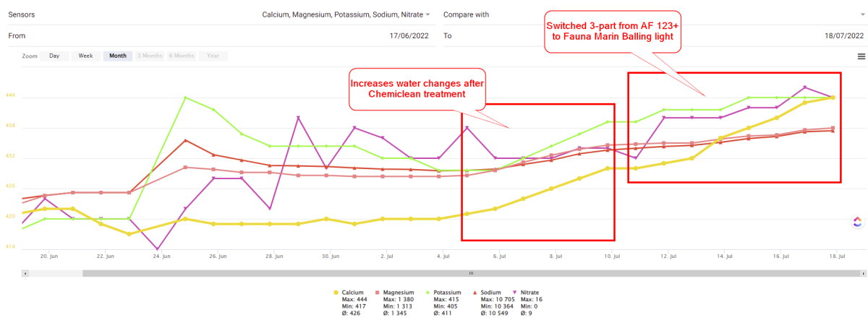The image size is (868, 328).
Task: Open the chart hamburger context menu
Action: point(861,56)
